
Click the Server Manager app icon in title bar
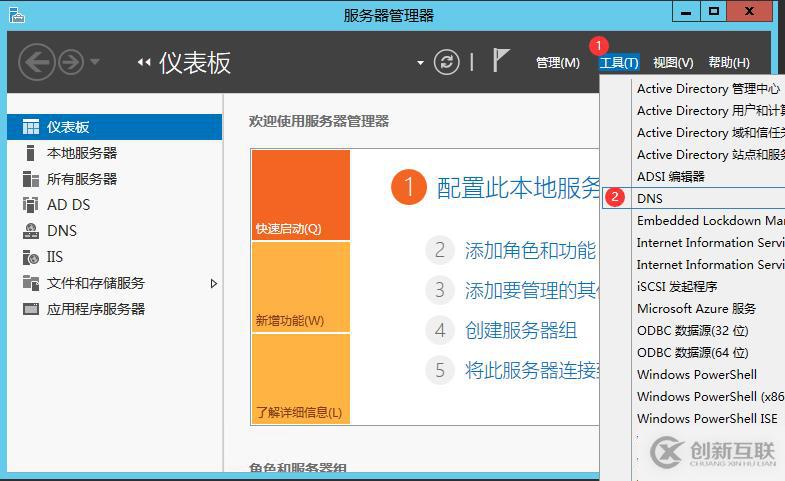point(17,15)
